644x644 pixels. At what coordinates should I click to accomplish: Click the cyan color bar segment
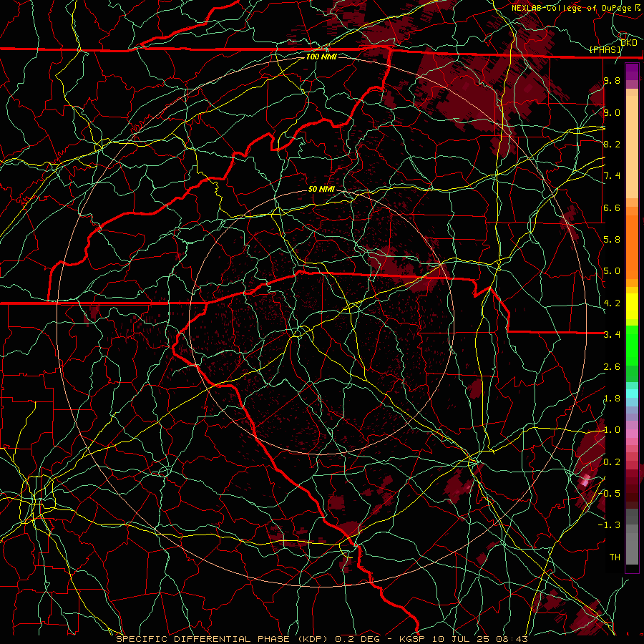(x=632, y=394)
